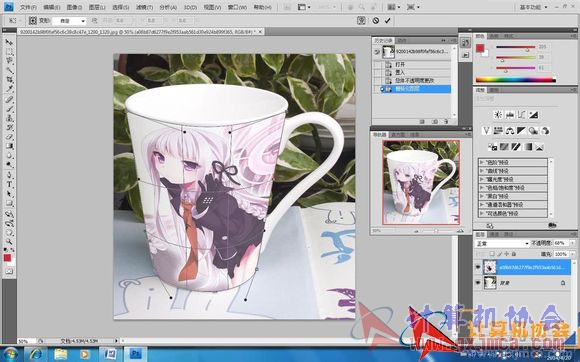Toggle warp mode icon in the options bar
This screenshot has width=580, height=362.
pyautogui.click(x=361, y=20)
